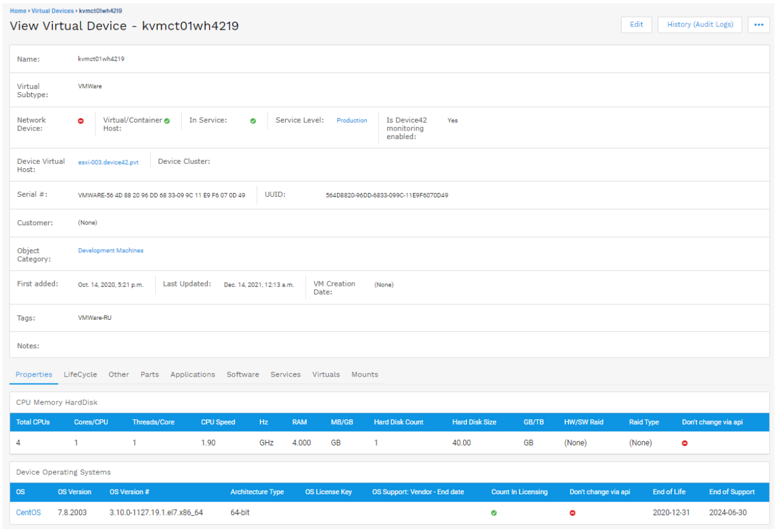The width and height of the screenshot is (775, 532).
Task: Open the Applications tab
Action: point(193,374)
